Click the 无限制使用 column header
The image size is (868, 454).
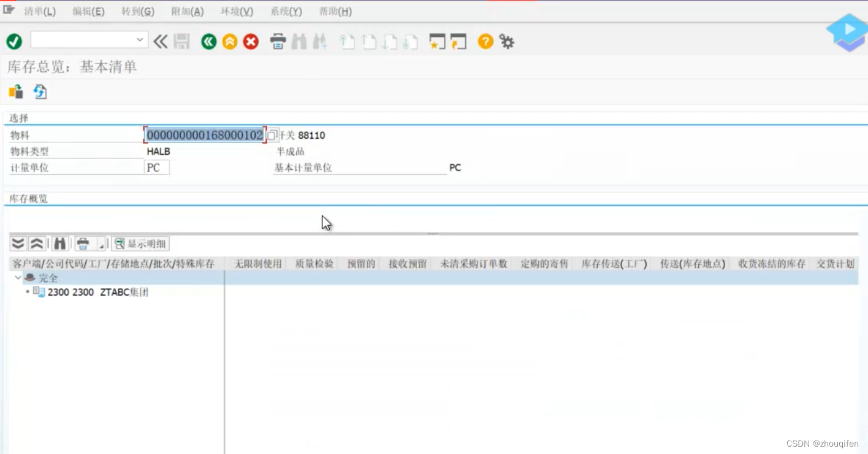tap(257, 264)
